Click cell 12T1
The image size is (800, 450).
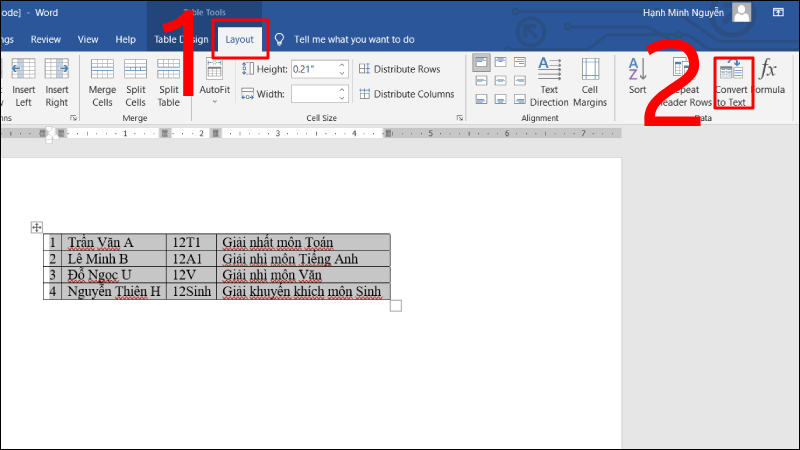point(192,242)
